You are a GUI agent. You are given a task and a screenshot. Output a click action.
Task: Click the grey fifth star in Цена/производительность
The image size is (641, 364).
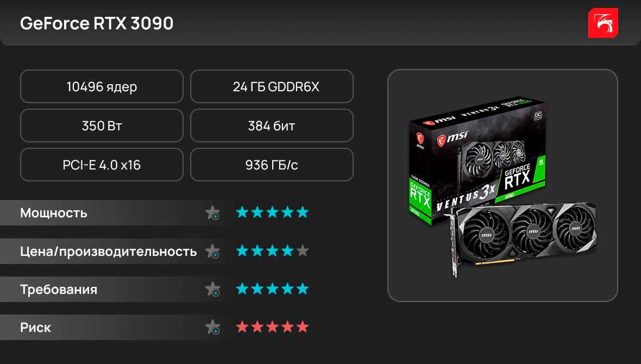pyautogui.click(x=303, y=250)
